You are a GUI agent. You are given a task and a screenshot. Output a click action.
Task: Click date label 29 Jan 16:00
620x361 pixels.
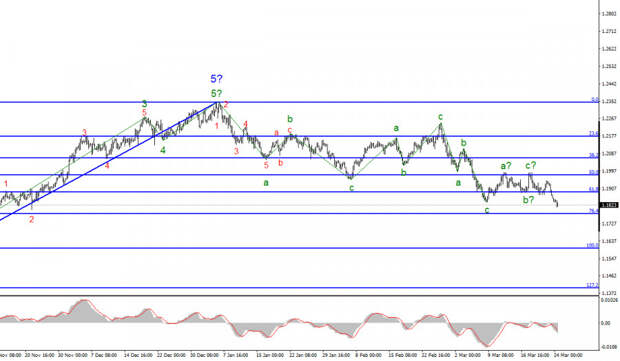coord(336,355)
